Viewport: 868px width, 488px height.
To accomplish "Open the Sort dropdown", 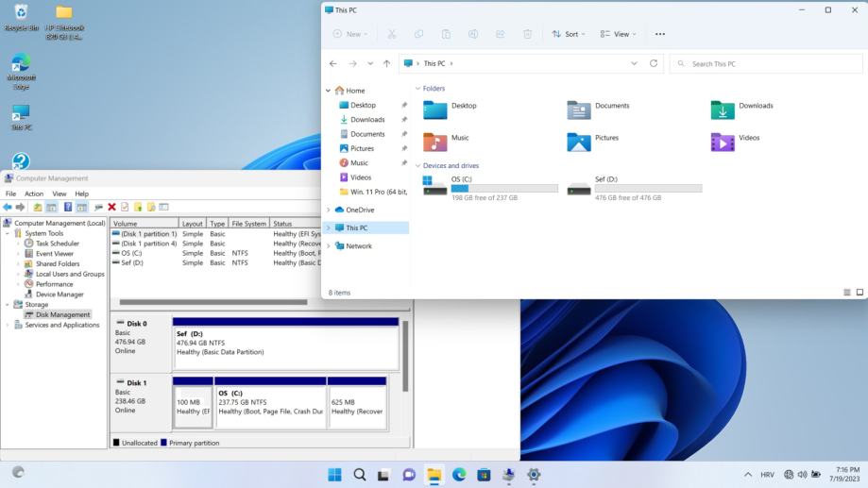I will (x=569, y=34).
